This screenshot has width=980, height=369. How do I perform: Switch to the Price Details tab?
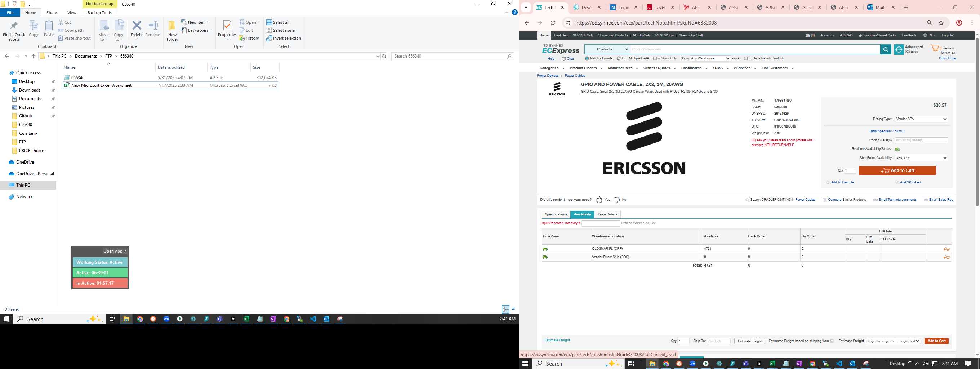click(607, 214)
